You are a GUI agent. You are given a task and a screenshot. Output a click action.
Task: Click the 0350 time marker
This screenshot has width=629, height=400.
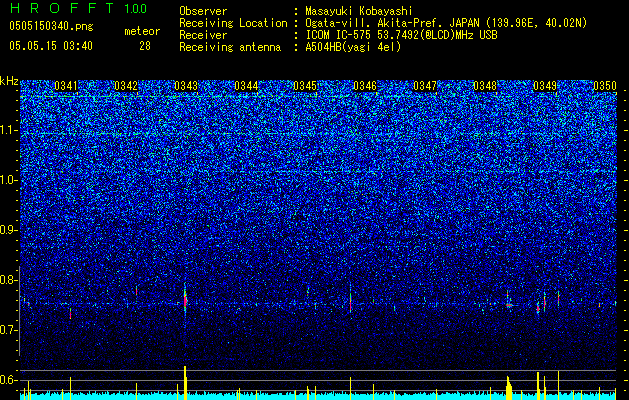pos(605,86)
